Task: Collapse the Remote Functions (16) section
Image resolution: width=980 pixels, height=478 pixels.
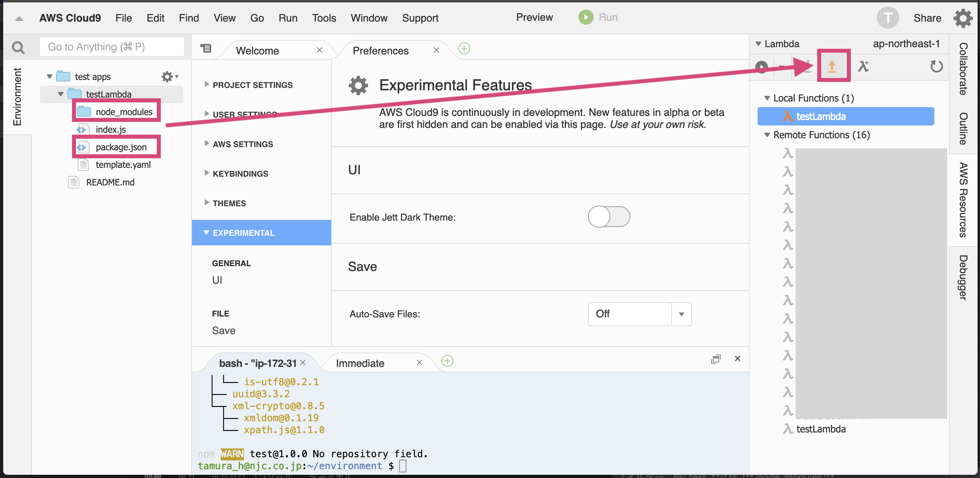Action: pyautogui.click(x=766, y=135)
